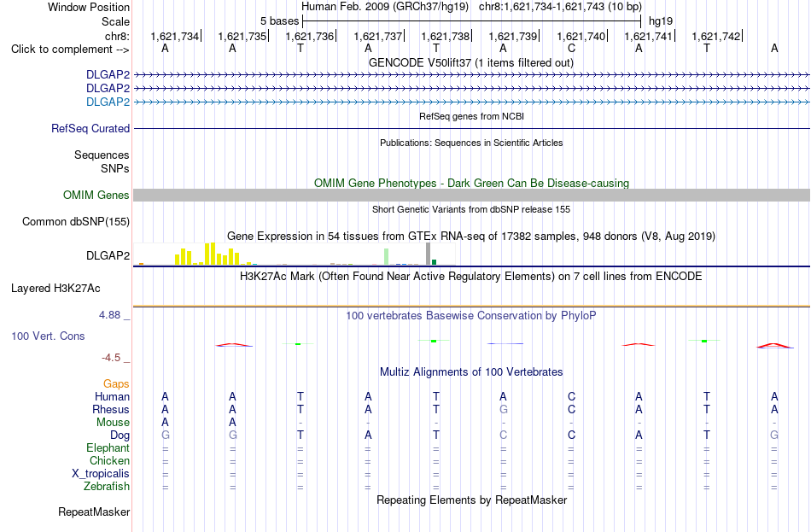Screen dimensions: 811x532
Task: Click the light blue DLGAP2 transcript label
Action: tap(108, 102)
